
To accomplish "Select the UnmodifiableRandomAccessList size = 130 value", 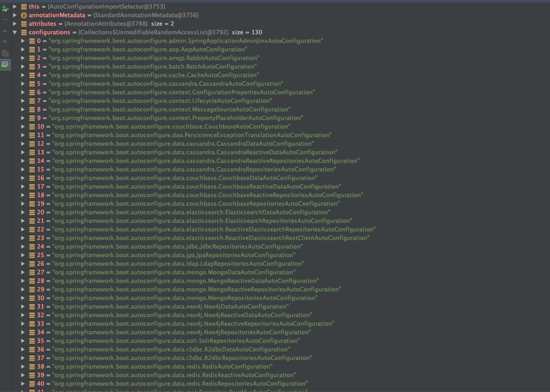I will pos(170,32).
